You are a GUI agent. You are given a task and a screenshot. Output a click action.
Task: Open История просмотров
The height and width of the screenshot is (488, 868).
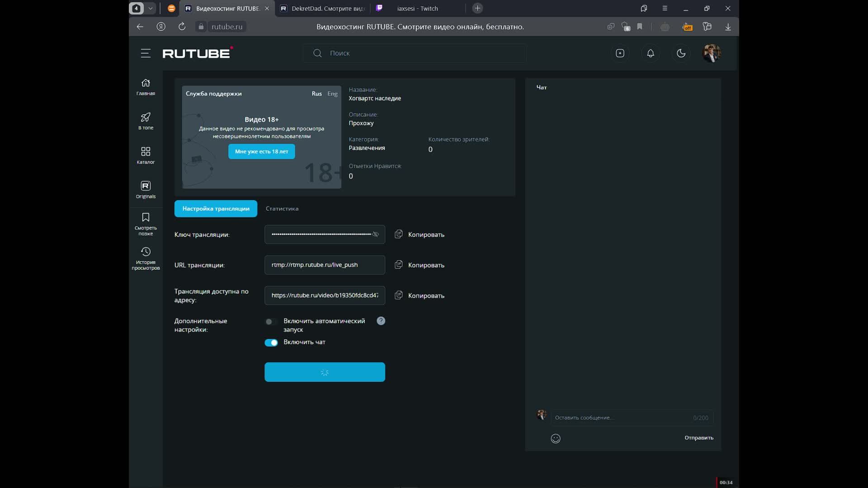(146, 258)
